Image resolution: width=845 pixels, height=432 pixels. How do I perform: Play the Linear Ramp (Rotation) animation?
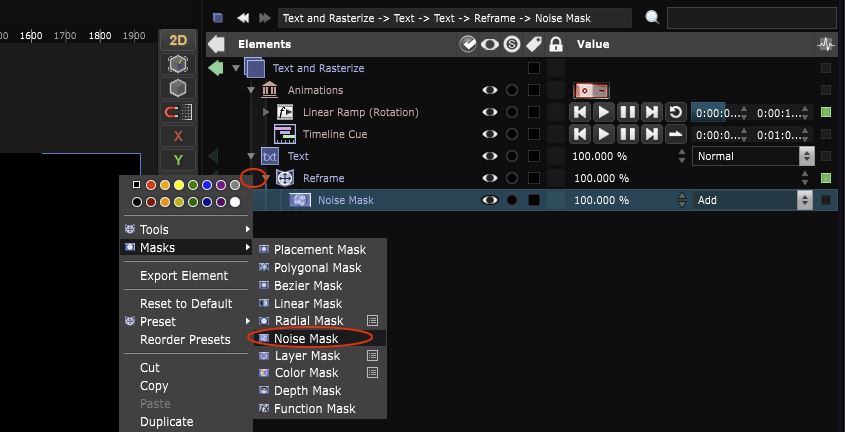pos(603,112)
